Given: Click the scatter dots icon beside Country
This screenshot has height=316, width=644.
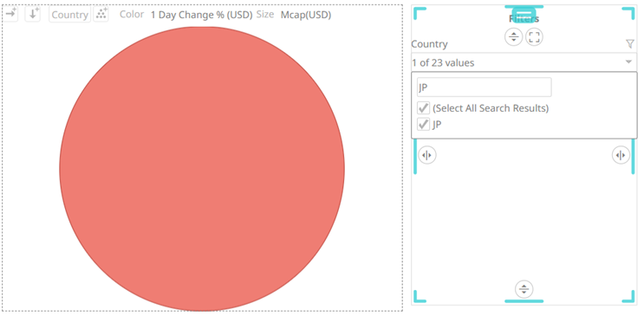Looking at the screenshot, I should [x=101, y=14].
